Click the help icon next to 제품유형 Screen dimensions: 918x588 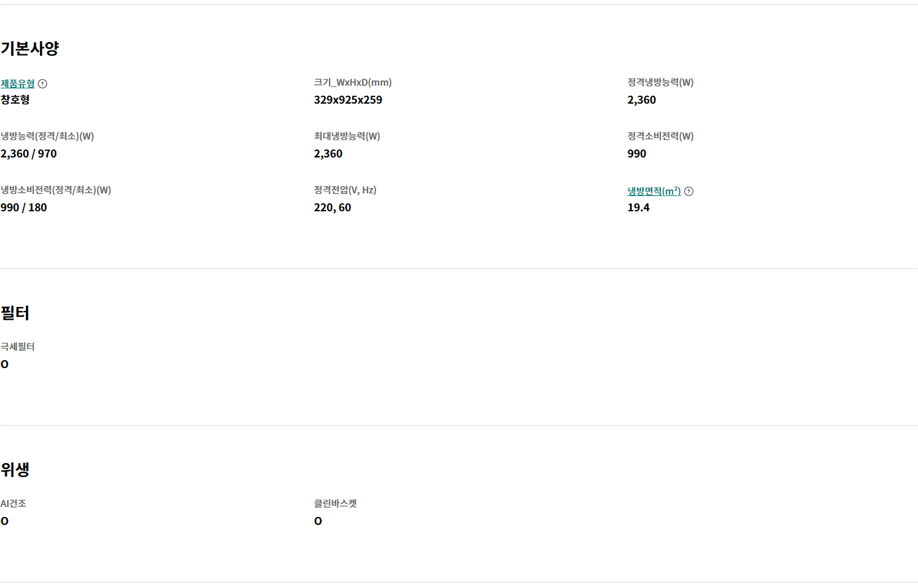point(43,84)
